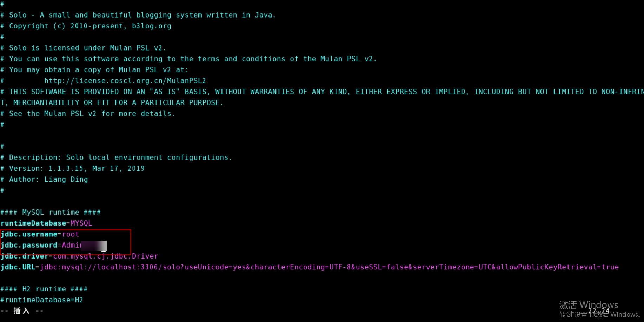Click the license URL license.coscl.org.cn/MulanPSL2
This screenshot has width=644, height=322.
pos(125,81)
